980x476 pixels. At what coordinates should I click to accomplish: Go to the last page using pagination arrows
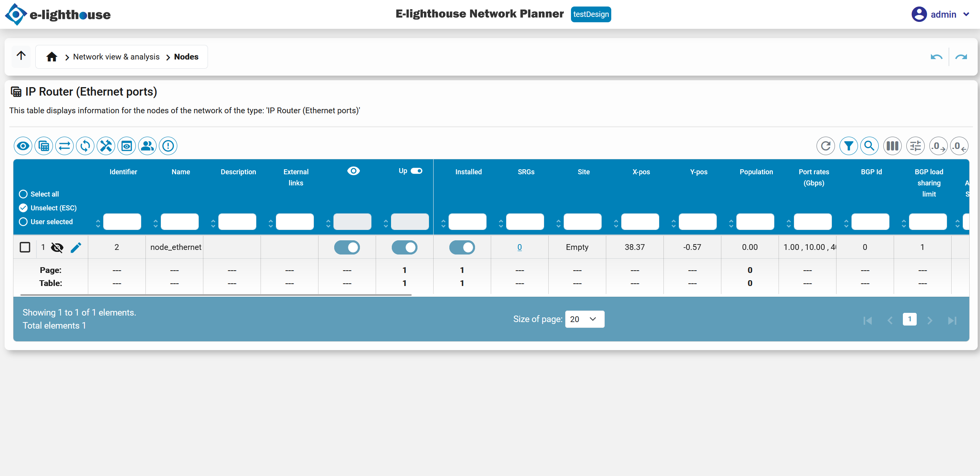pos(953,320)
